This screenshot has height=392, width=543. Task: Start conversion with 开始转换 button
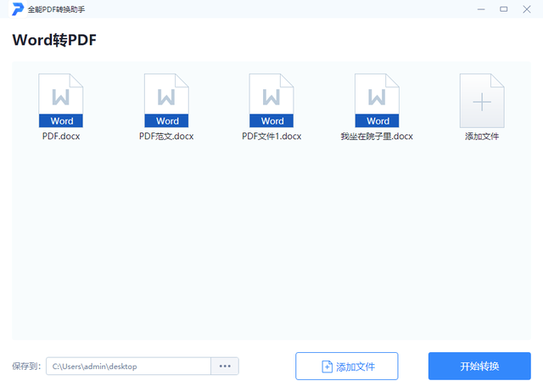(x=479, y=366)
